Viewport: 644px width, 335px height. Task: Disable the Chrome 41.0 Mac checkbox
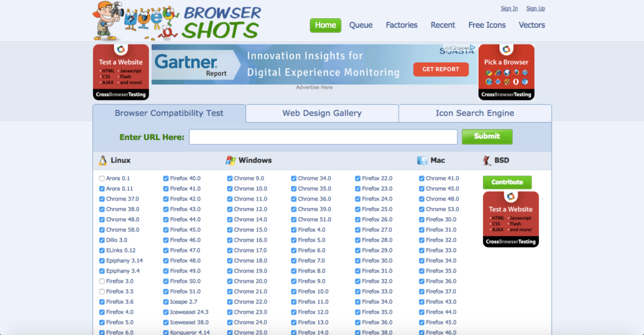click(x=422, y=178)
